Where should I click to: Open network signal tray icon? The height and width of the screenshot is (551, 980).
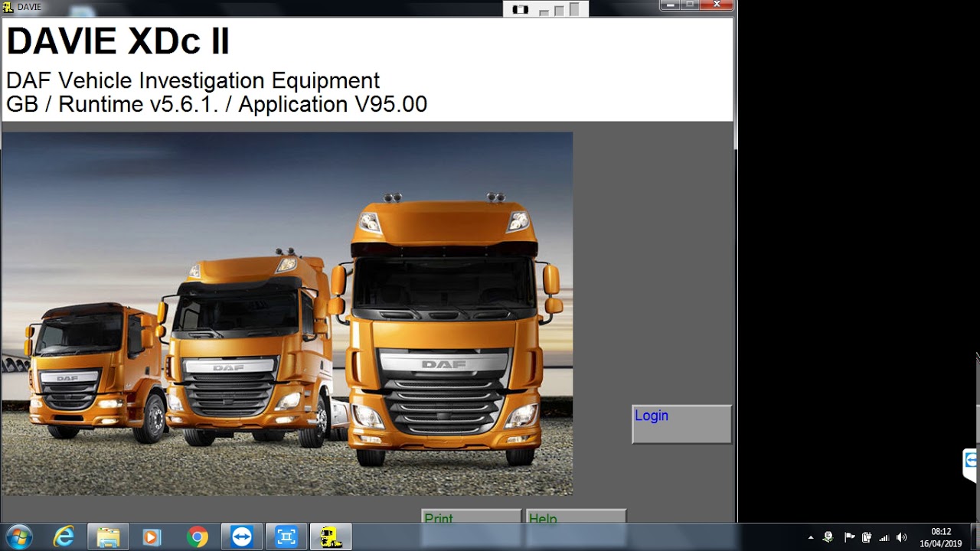(884, 537)
